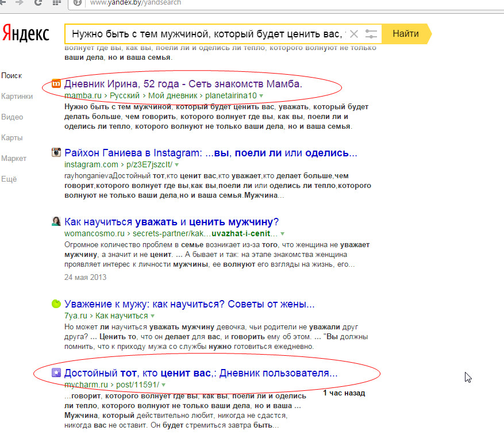Click the 1 час назад timestamp
The image size is (504, 438).
point(344,393)
